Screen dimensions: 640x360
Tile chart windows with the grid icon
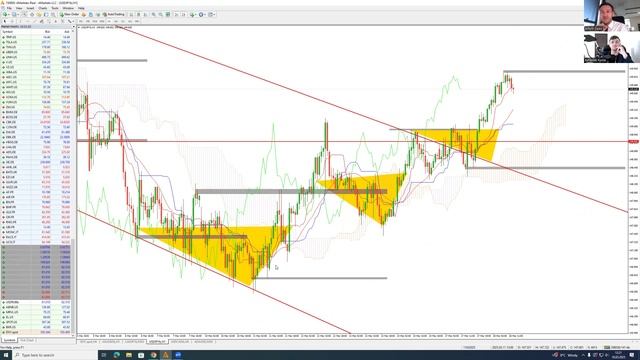168,14
